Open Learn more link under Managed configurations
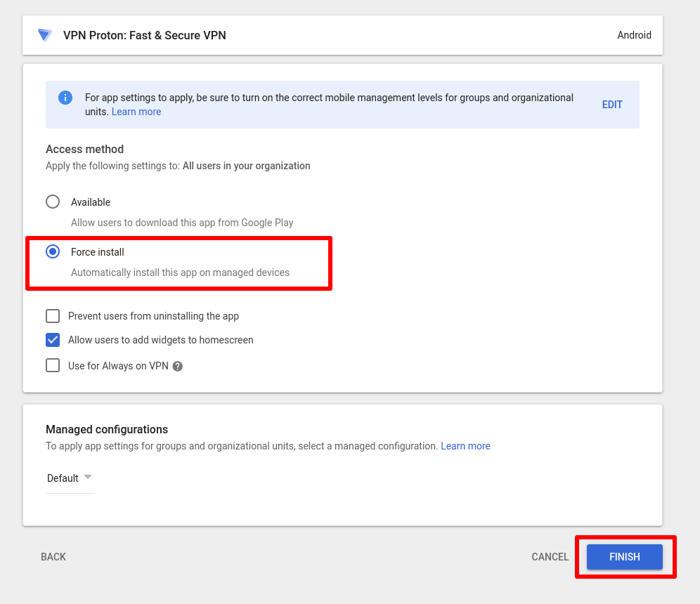Image resolution: width=700 pixels, height=604 pixels. tap(466, 446)
